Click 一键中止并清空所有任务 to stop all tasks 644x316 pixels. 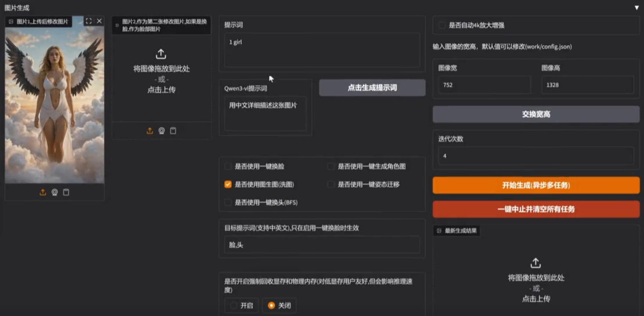click(x=536, y=209)
